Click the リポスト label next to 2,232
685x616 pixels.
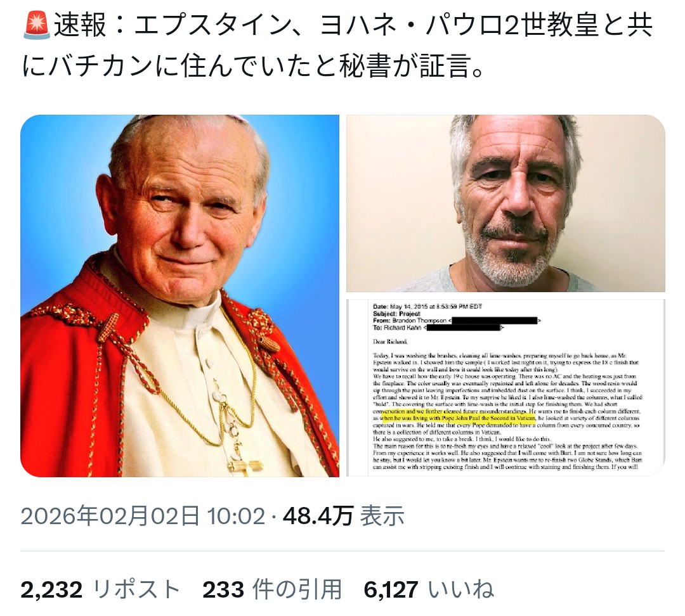click(x=136, y=589)
